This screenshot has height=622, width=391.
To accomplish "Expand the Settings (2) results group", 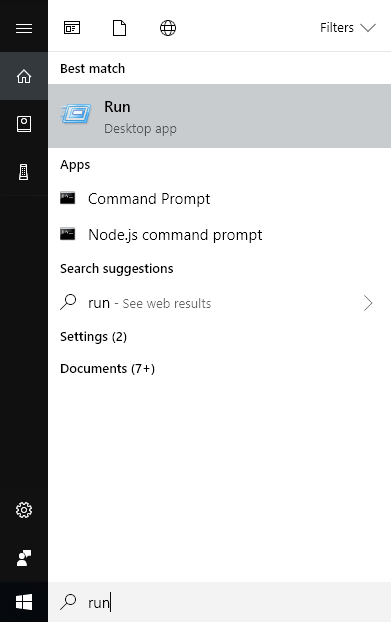I will pos(94,337).
